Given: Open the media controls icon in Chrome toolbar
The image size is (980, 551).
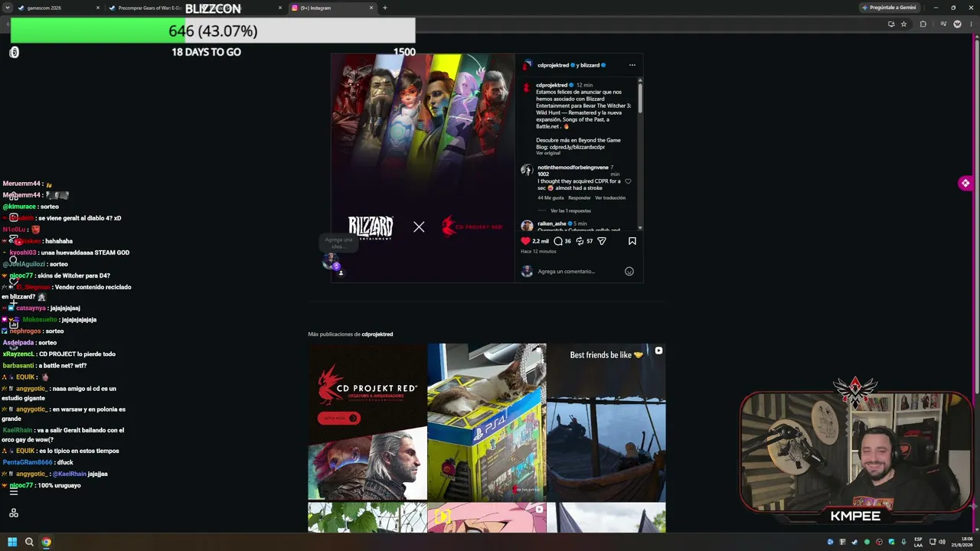Looking at the screenshot, I should [942, 24].
